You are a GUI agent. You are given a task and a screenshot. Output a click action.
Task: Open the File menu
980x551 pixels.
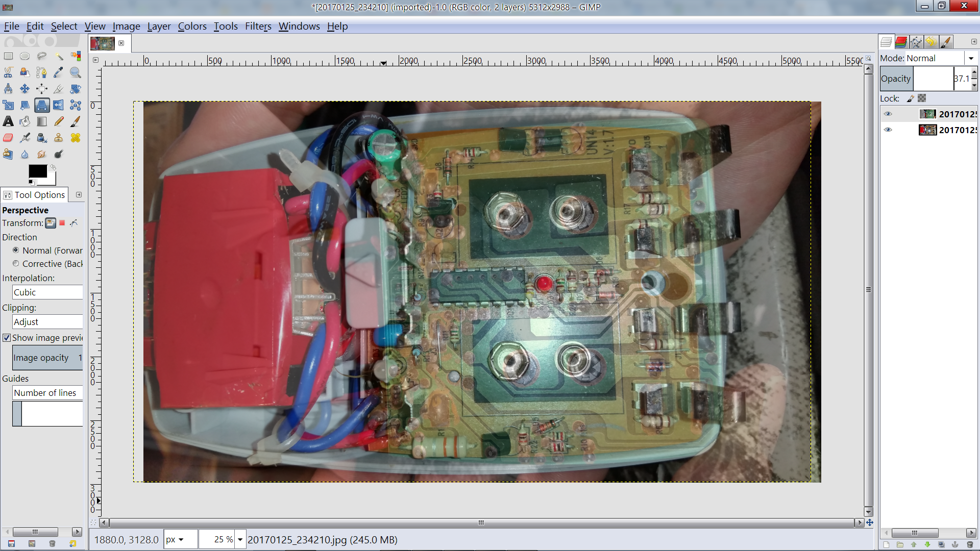(x=11, y=26)
